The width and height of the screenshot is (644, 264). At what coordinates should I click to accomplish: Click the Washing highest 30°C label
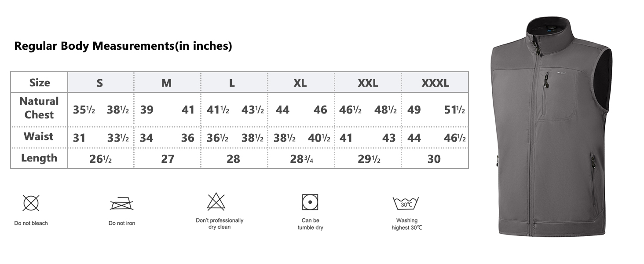click(x=407, y=224)
